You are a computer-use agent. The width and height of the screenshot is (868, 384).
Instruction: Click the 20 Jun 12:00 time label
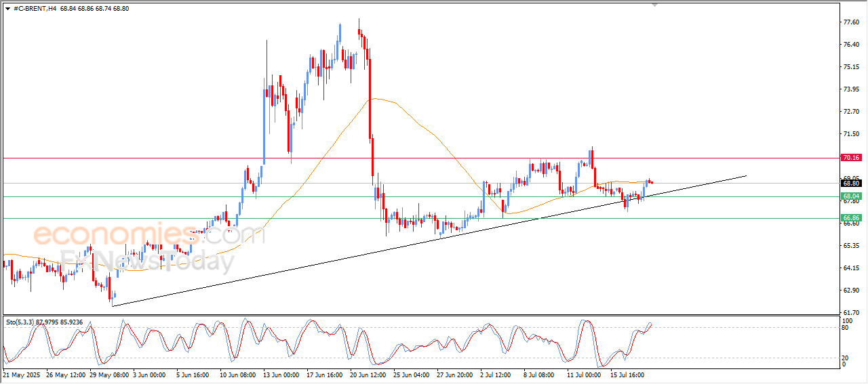(369, 374)
